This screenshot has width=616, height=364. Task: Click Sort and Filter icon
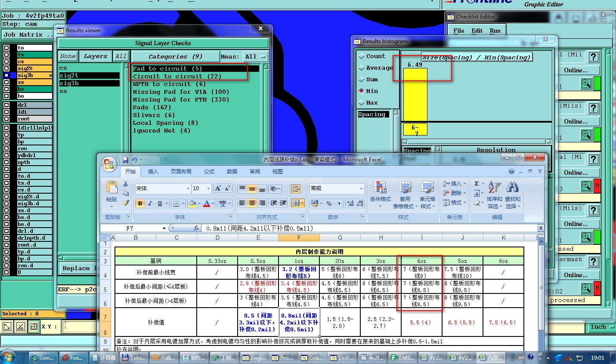[x=494, y=187]
